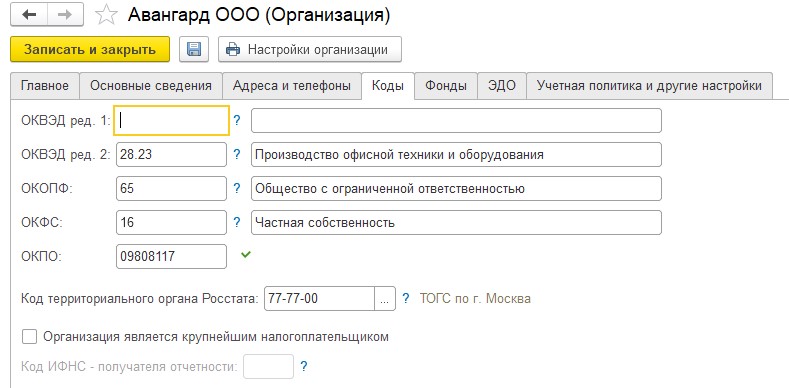Switch to the Фонды tab
The image size is (789, 388).
click(x=446, y=86)
